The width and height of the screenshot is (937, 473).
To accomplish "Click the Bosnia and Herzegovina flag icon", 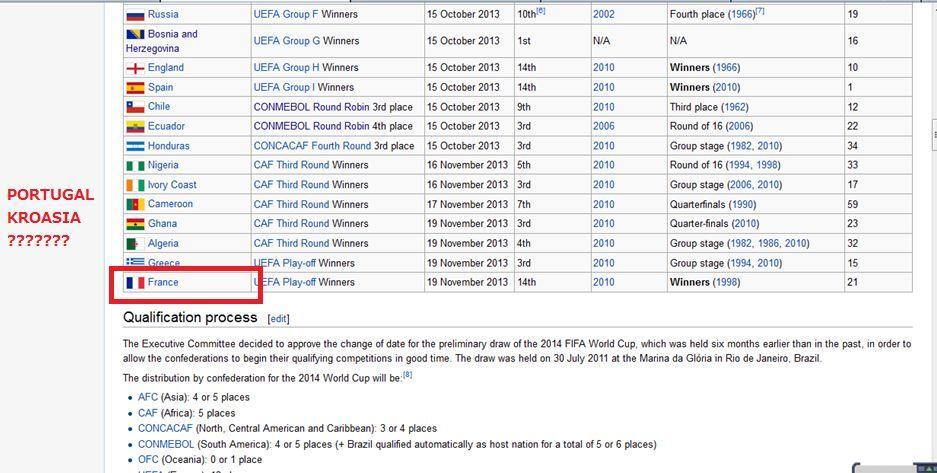I will [x=135, y=34].
